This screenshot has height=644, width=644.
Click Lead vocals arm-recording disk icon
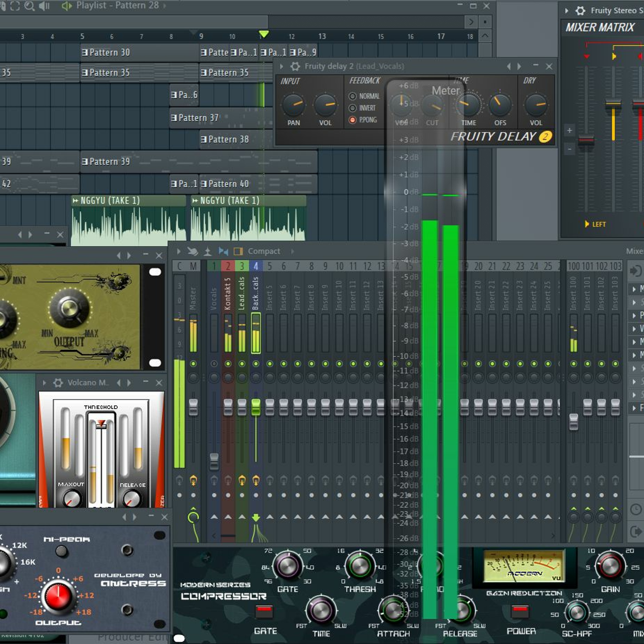coord(242,480)
